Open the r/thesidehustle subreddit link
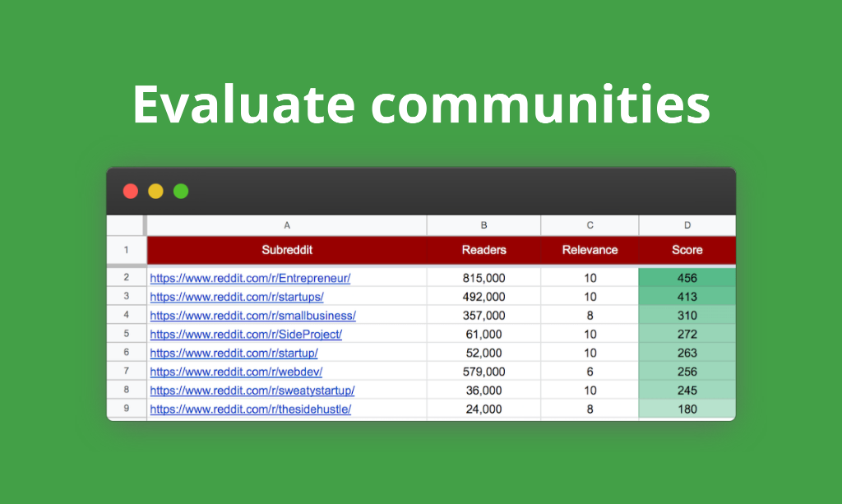The image size is (842, 504). click(x=250, y=409)
